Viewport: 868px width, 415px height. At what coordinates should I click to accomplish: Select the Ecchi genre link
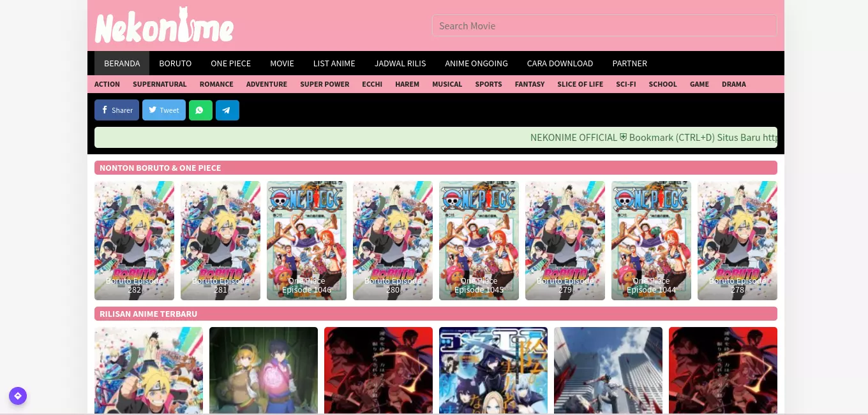coord(372,84)
